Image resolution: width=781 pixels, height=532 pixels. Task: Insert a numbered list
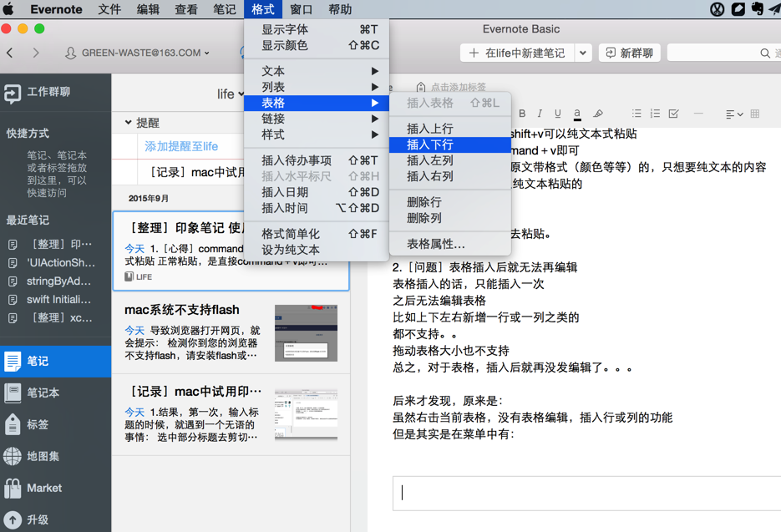pyautogui.click(x=655, y=114)
